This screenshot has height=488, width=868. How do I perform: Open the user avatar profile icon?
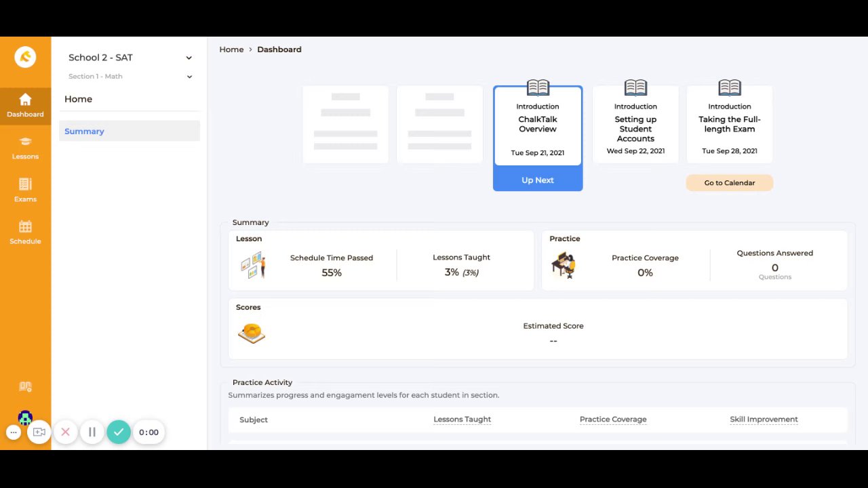coord(25,418)
